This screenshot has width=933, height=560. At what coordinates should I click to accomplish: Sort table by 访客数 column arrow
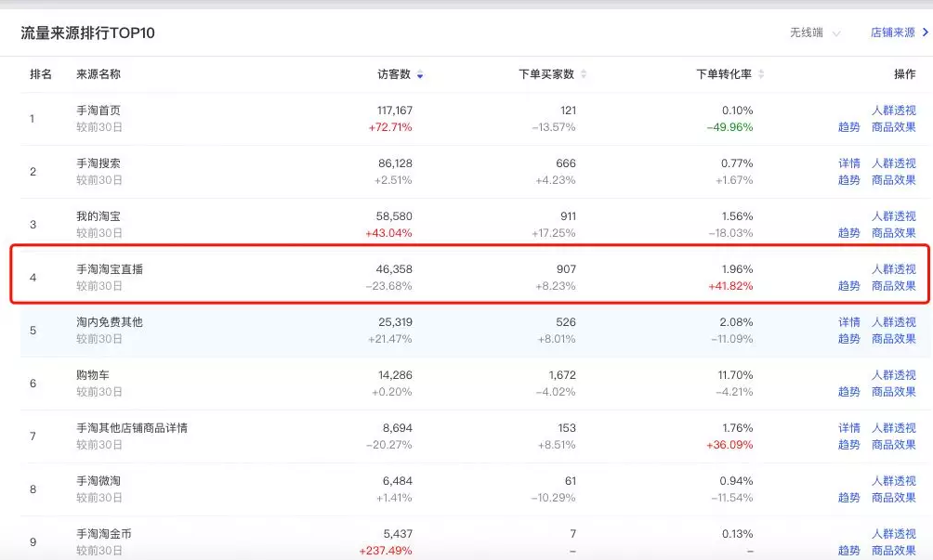(420, 74)
